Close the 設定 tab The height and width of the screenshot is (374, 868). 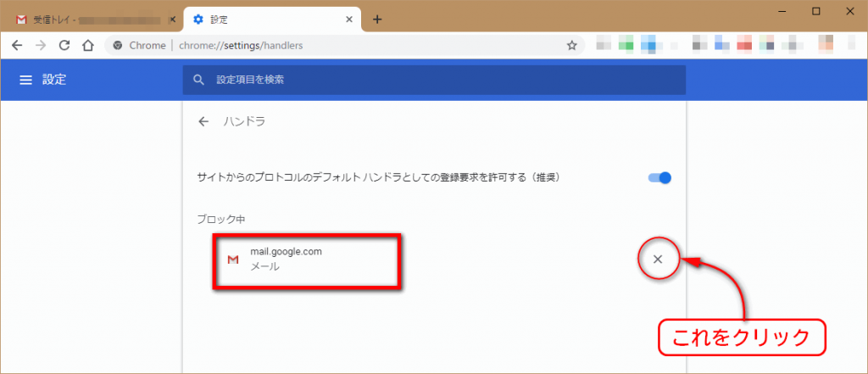click(348, 19)
